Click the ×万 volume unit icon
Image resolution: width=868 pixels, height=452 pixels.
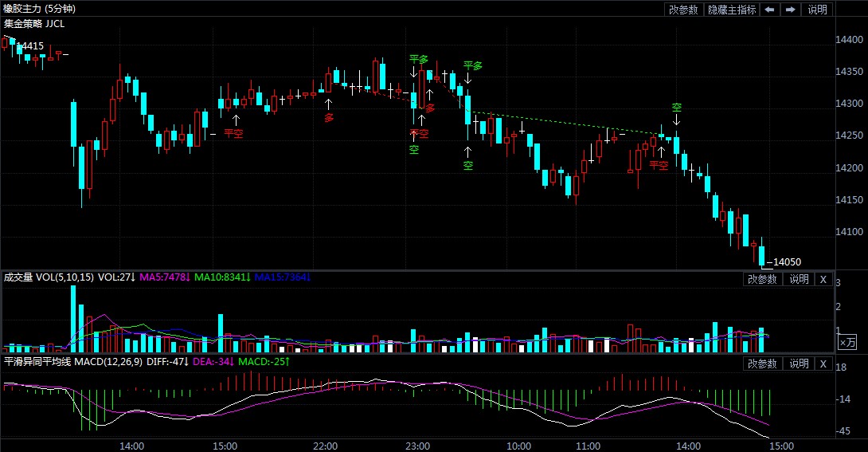[x=847, y=342]
